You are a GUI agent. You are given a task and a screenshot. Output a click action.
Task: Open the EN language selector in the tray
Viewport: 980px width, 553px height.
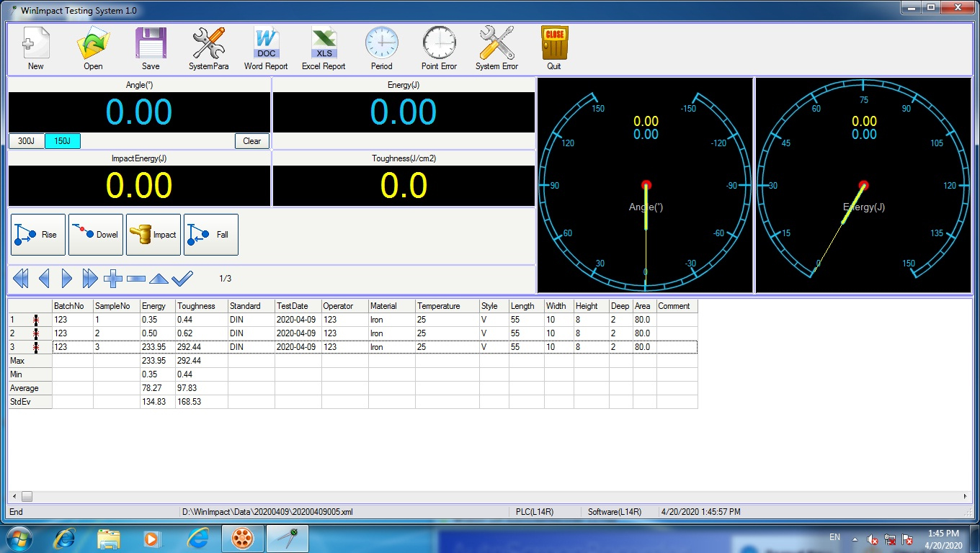pyautogui.click(x=834, y=537)
